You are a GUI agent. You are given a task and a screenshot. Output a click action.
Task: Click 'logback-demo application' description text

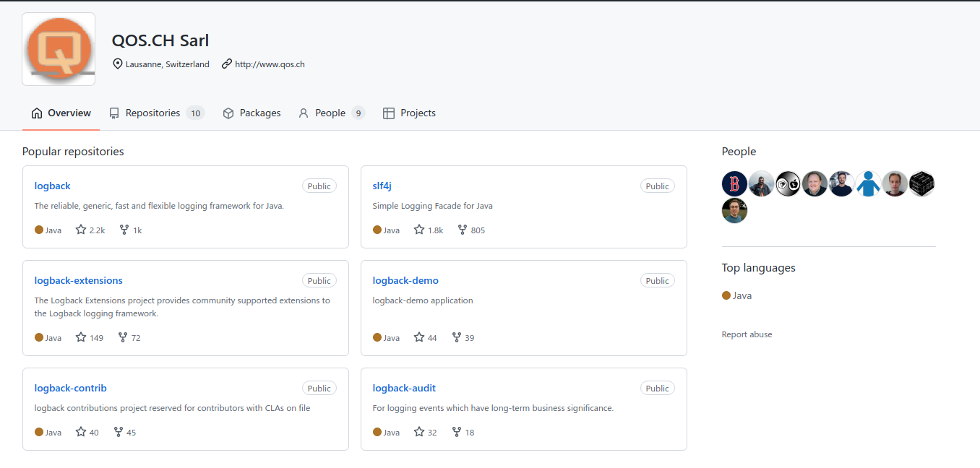tap(423, 300)
